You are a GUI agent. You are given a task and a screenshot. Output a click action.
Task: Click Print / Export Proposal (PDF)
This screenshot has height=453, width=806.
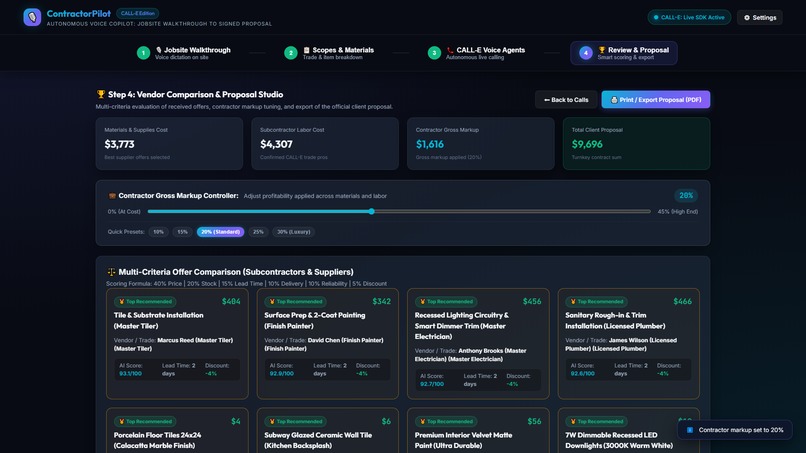[x=656, y=100]
